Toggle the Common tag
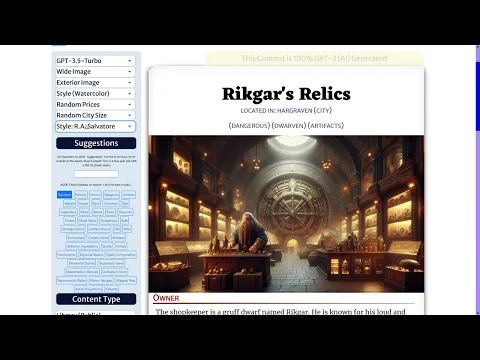 111,203
